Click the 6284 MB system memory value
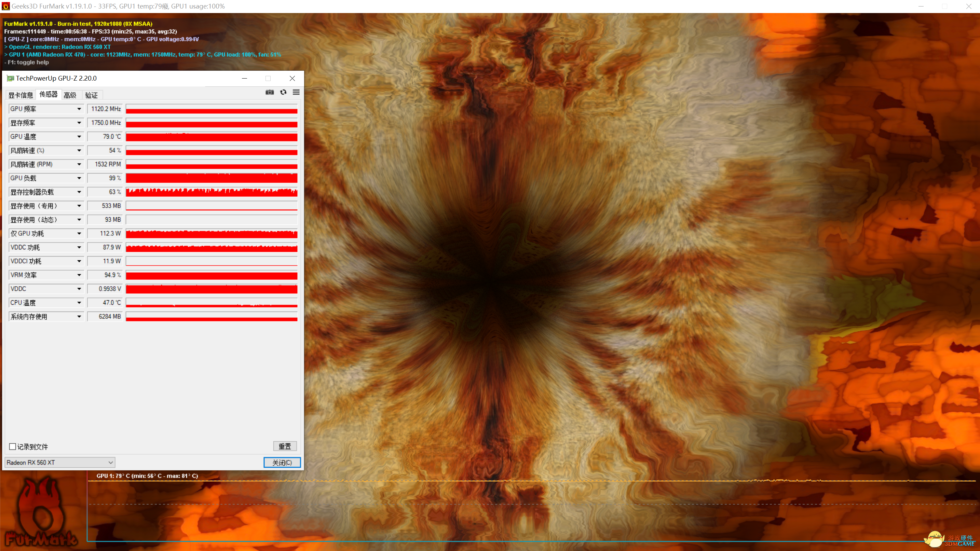The width and height of the screenshot is (980, 551). pyautogui.click(x=105, y=316)
